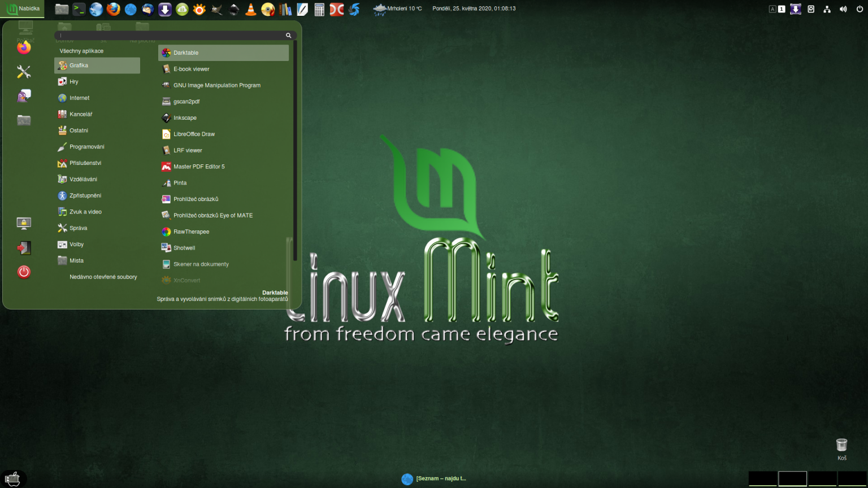Screen dimensions: 868x488
Task: Click the network icon in the system tray
Action: tap(826, 8)
